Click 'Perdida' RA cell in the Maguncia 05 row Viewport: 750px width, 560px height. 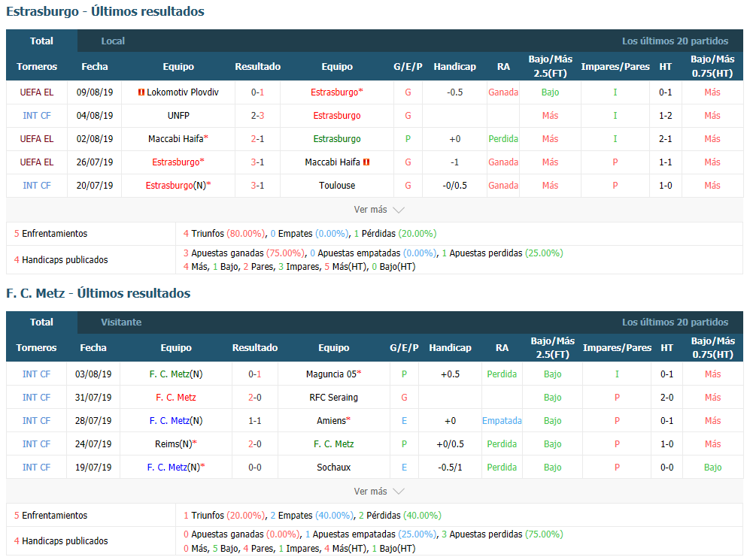[x=502, y=374]
